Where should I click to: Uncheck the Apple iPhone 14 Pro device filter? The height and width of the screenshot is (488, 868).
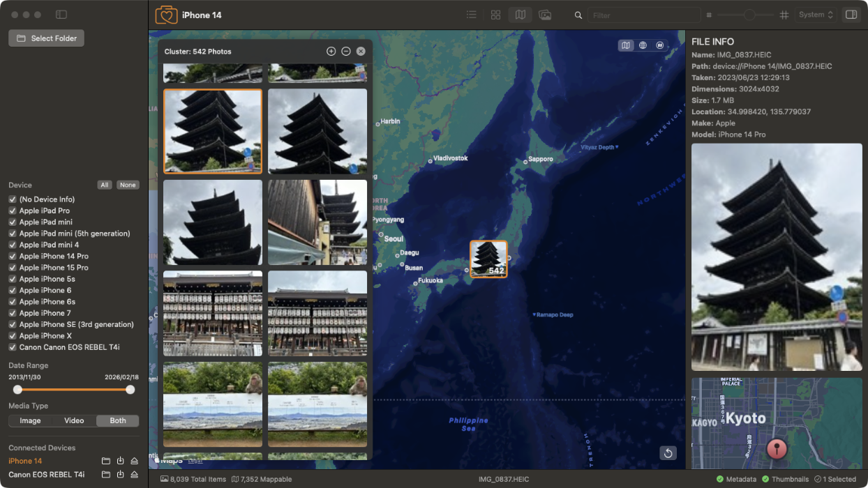coord(12,256)
